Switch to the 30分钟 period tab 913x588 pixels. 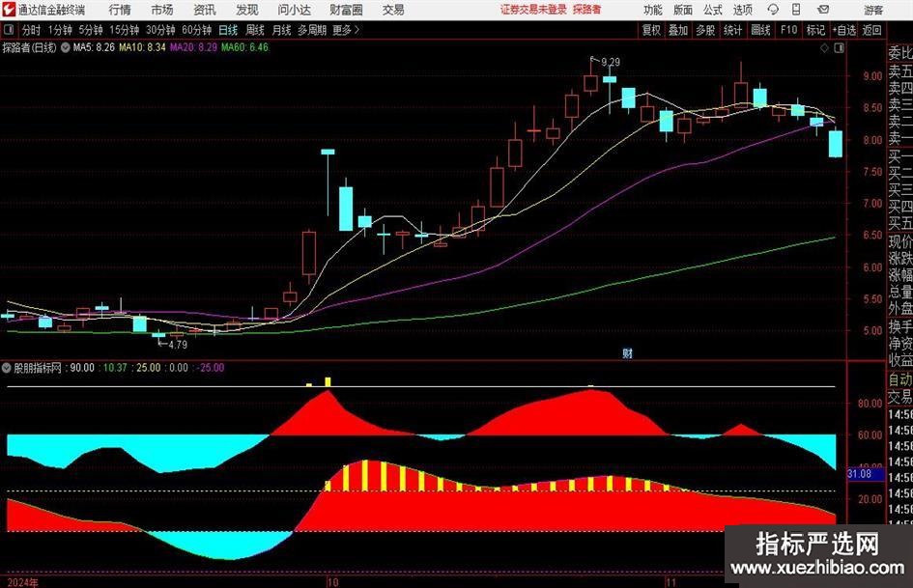[160, 30]
